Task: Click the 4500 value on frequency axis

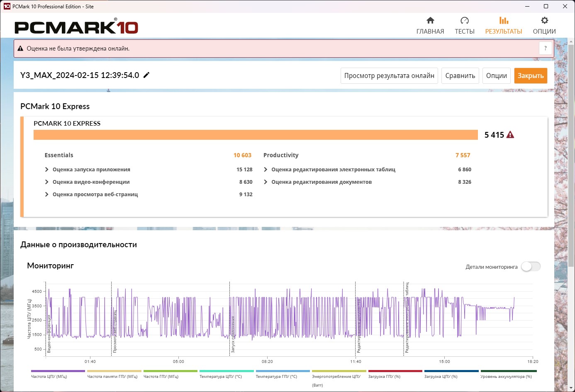Action: click(x=37, y=292)
